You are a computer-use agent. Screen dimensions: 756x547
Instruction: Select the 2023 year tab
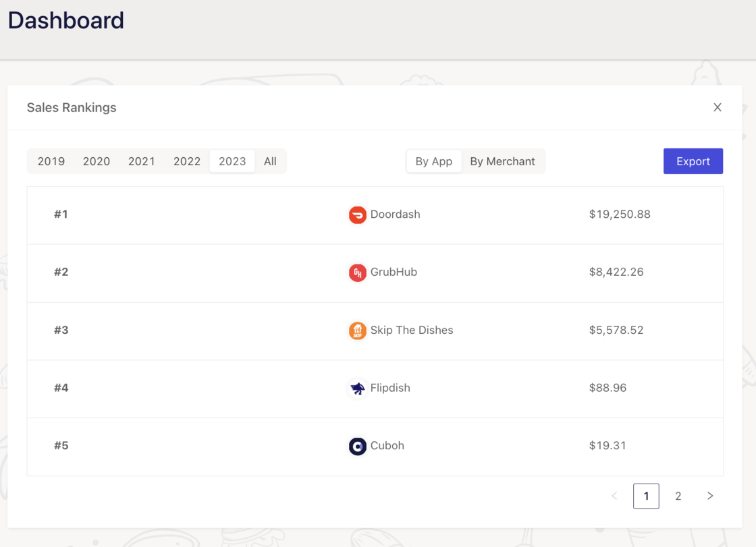(x=232, y=161)
